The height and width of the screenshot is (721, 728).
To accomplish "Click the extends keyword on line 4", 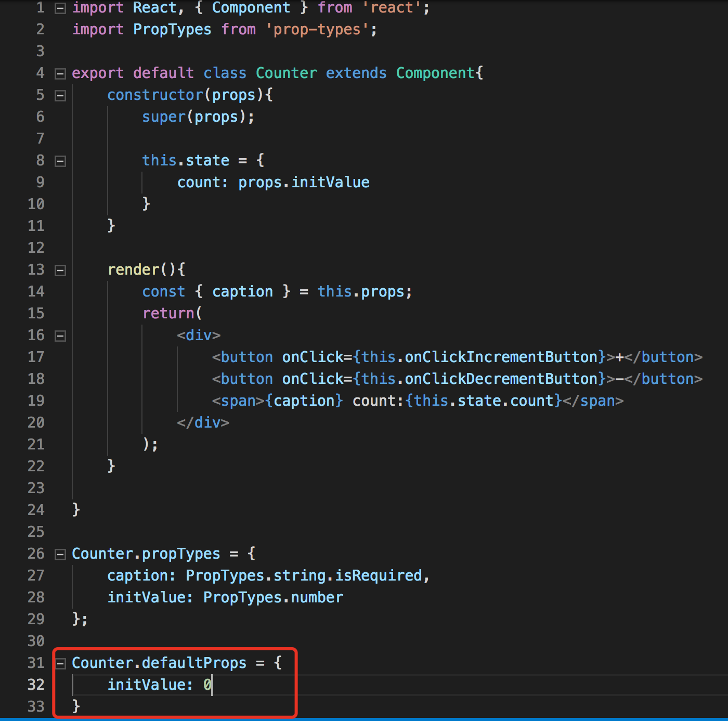I will 356,73.
